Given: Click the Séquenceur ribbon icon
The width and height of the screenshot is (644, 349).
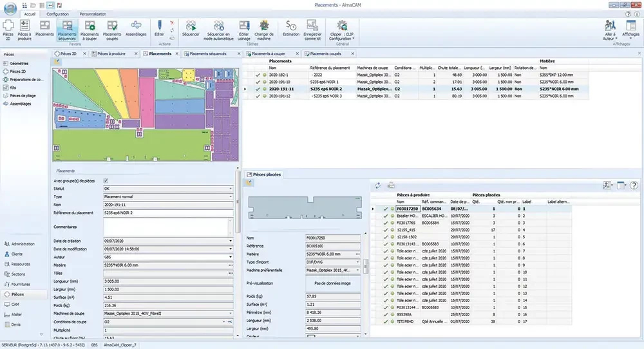Looking at the screenshot, I should pos(191,28).
